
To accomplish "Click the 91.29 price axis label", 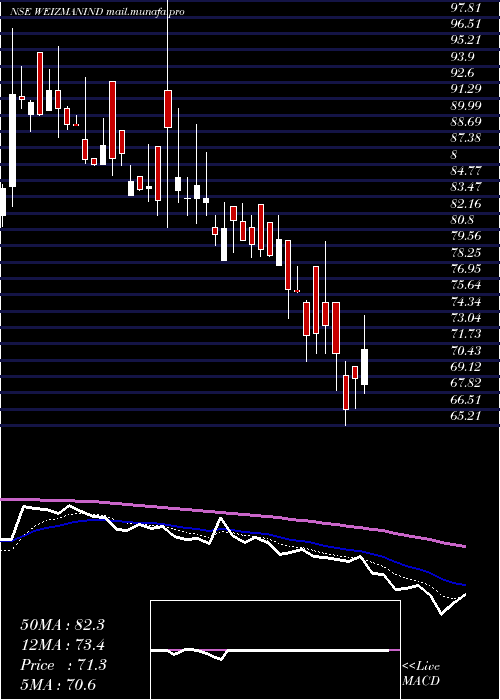I will (465, 89).
